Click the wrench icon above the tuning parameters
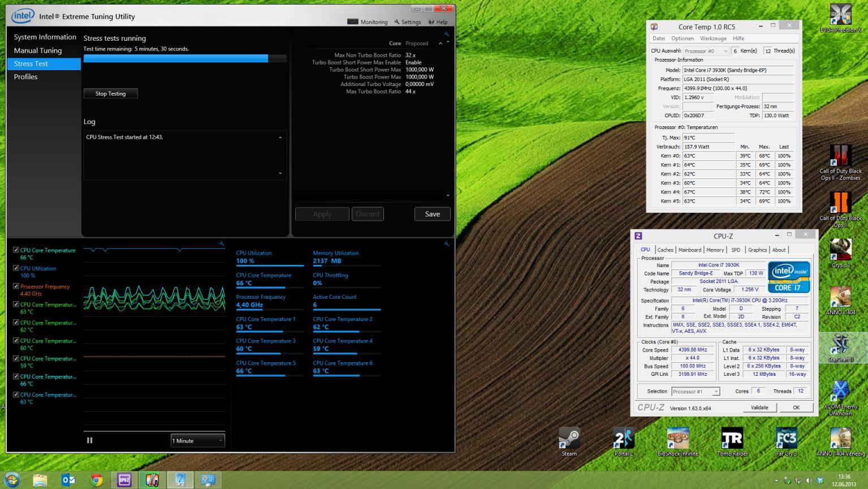The height and width of the screenshot is (489, 868). point(447,35)
